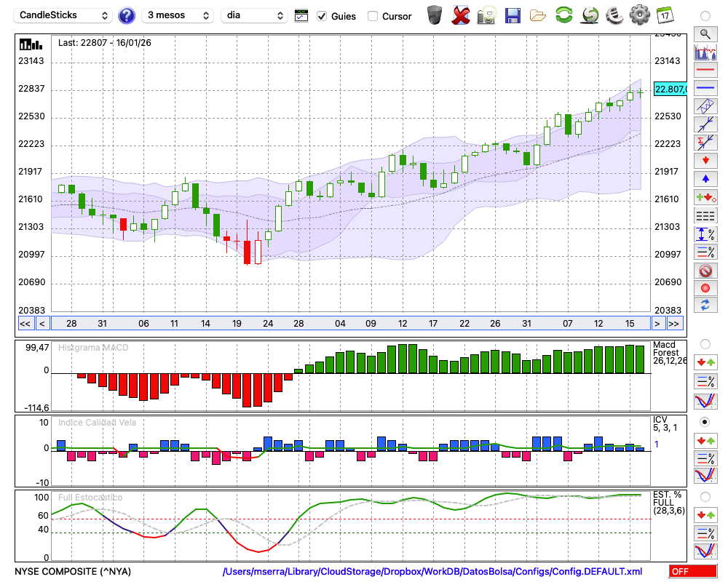Open the blue question mark help icon
This screenshot has height=582, width=728.
126,16
